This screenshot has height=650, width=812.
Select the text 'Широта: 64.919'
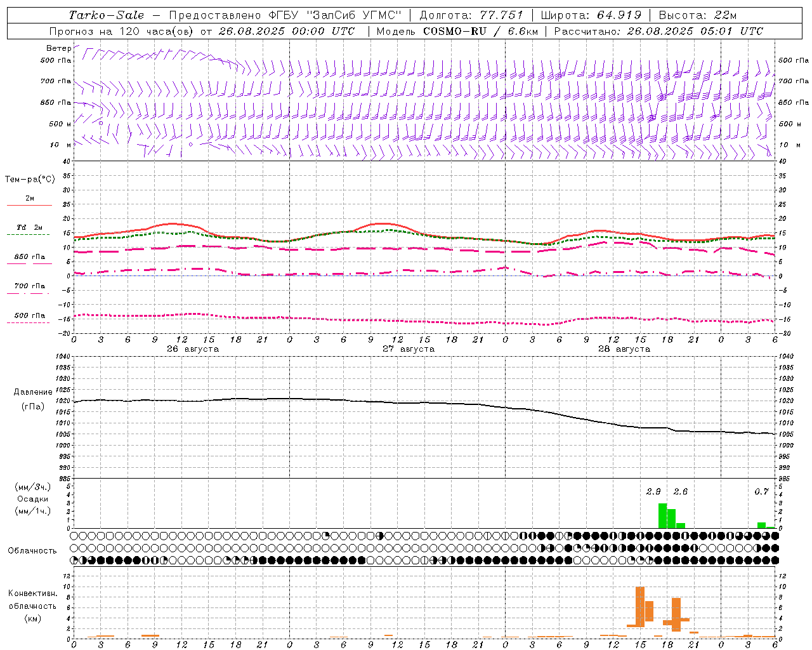(591, 15)
